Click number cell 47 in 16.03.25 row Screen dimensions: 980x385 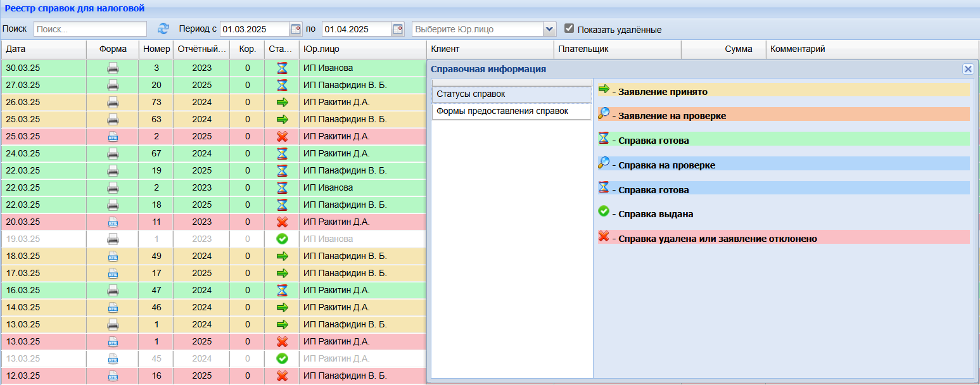(x=156, y=290)
